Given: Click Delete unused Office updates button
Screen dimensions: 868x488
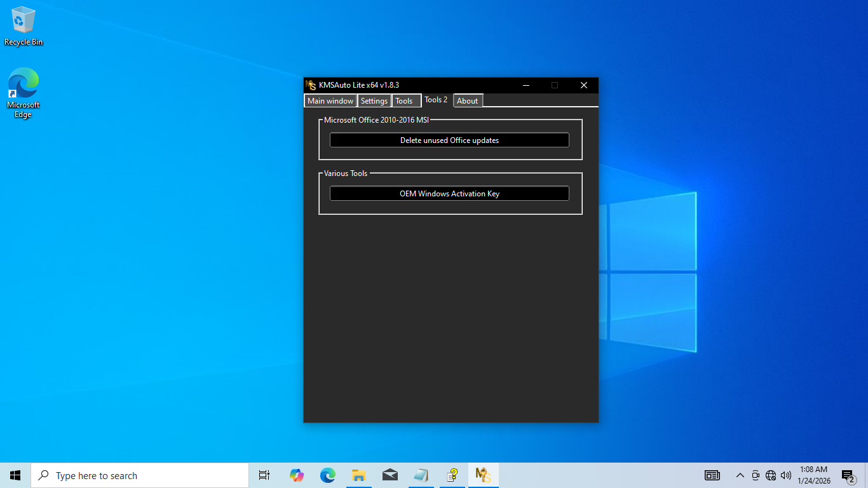Looking at the screenshot, I should pos(449,140).
